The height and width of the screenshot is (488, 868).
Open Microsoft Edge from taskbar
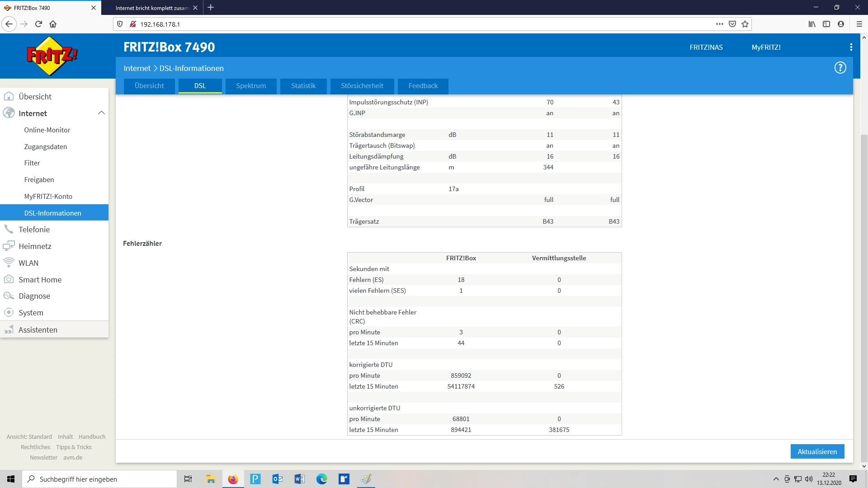click(x=321, y=479)
